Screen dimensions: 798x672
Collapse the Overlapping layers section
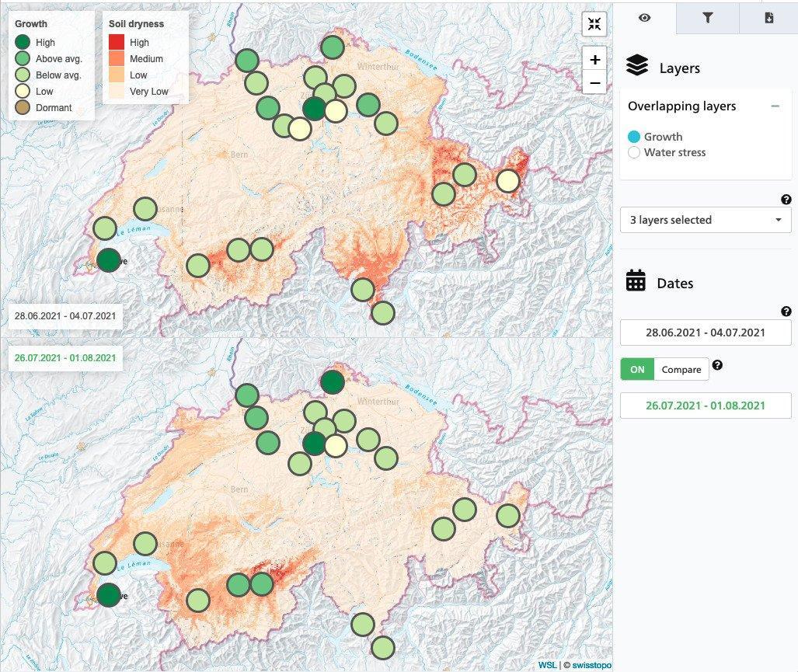click(x=775, y=106)
